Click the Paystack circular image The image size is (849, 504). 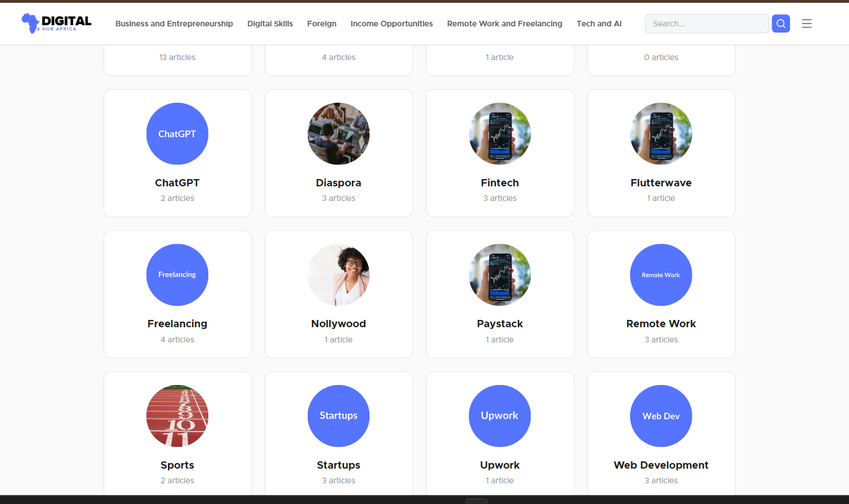500,275
